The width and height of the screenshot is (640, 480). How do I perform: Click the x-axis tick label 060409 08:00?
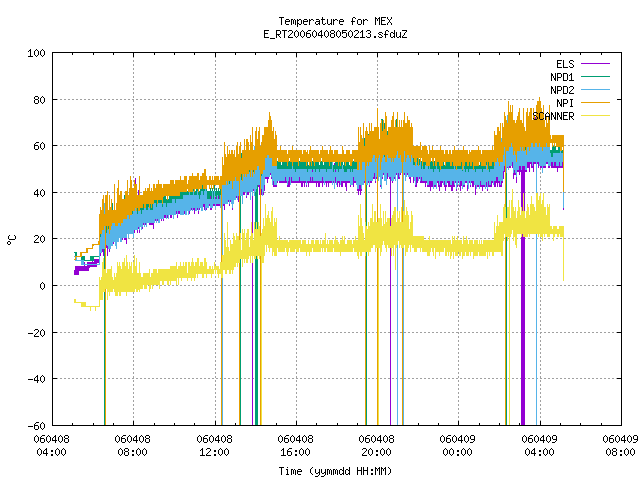620,446
